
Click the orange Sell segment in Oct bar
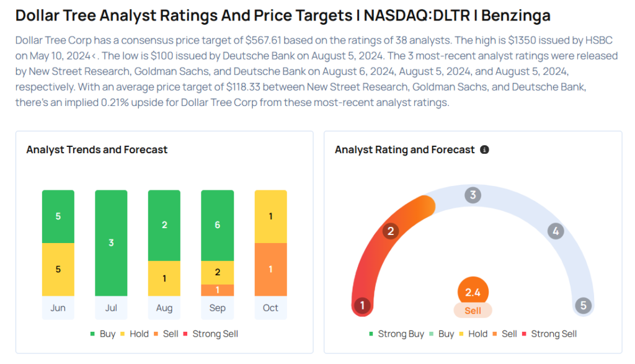coord(270,269)
